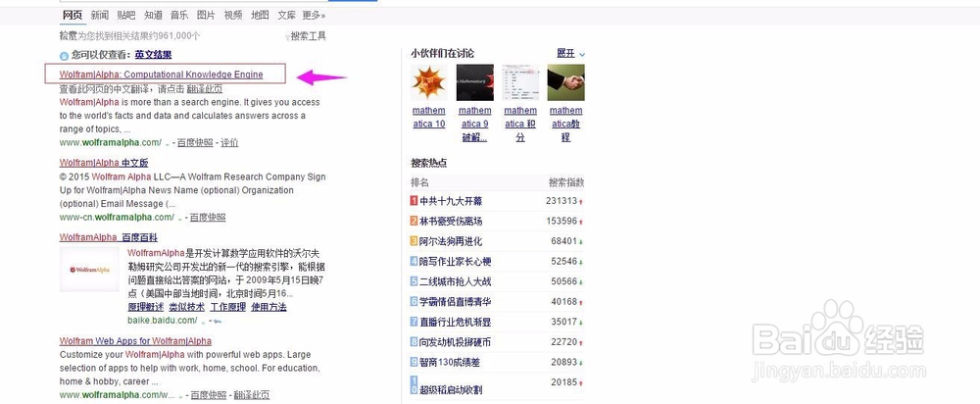Open the 工作原理 sublink
Viewport: 980px width, 404px height.
point(227,307)
